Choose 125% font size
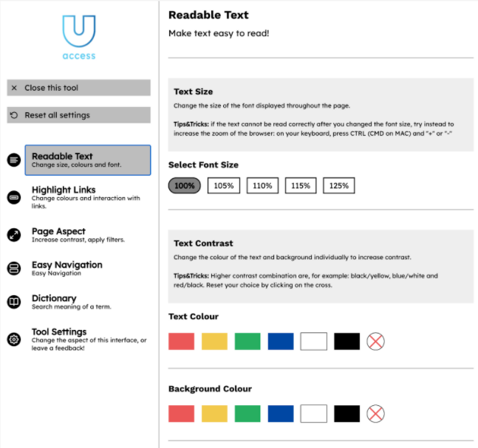The height and width of the screenshot is (448, 478). pos(339,186)
